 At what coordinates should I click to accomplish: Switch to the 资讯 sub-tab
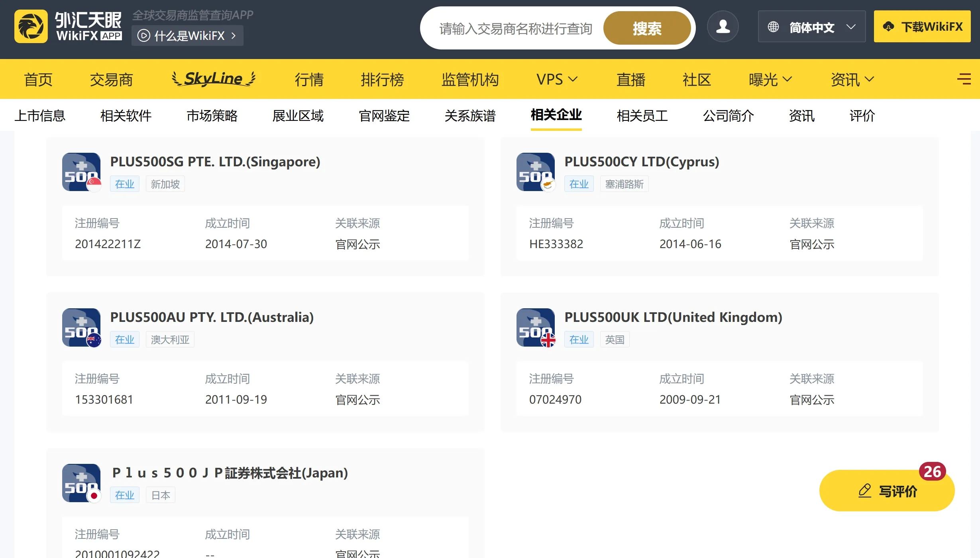tap(802, 115)
